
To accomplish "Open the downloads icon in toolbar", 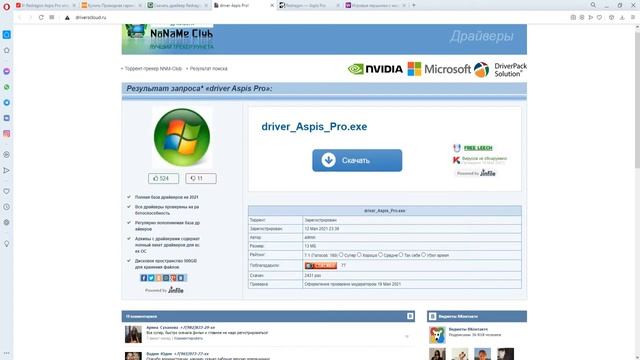I will [622, 18].
